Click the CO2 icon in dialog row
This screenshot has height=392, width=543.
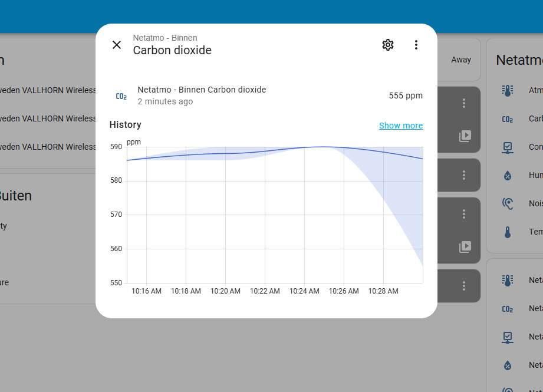click(121, 96)
